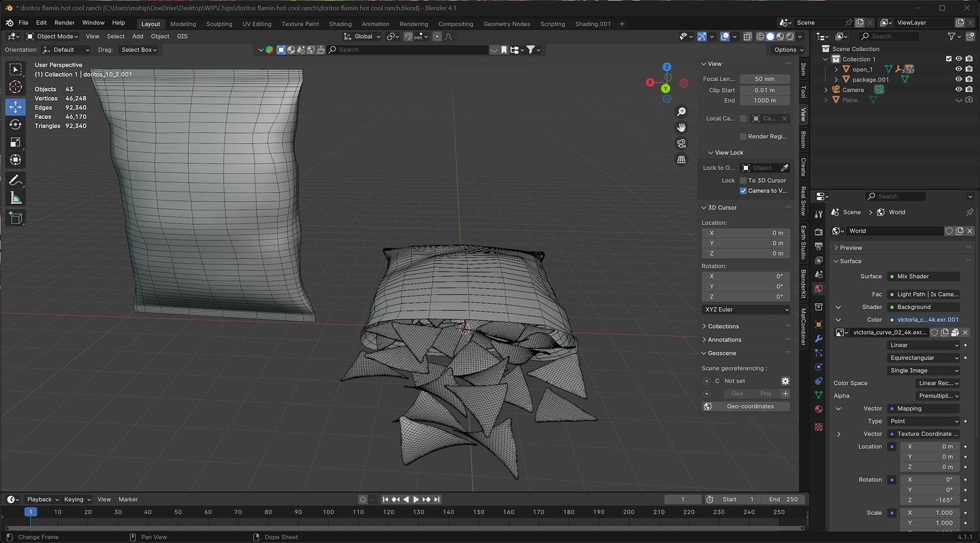Switch to orthographic grid view icon
Viewport: 980px width, 543px height.
tap(681, 159)
